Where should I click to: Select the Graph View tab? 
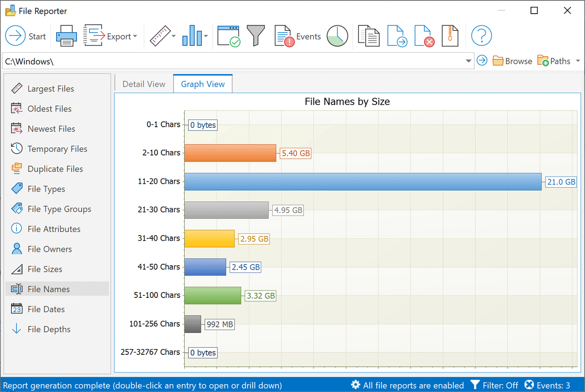click(203, 83)
